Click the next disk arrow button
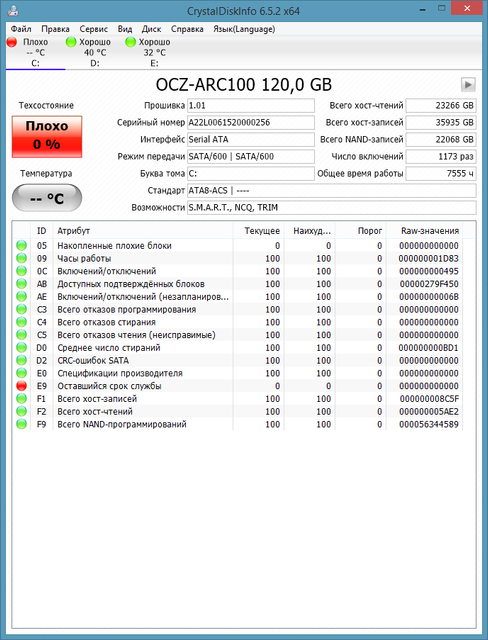 468,85
